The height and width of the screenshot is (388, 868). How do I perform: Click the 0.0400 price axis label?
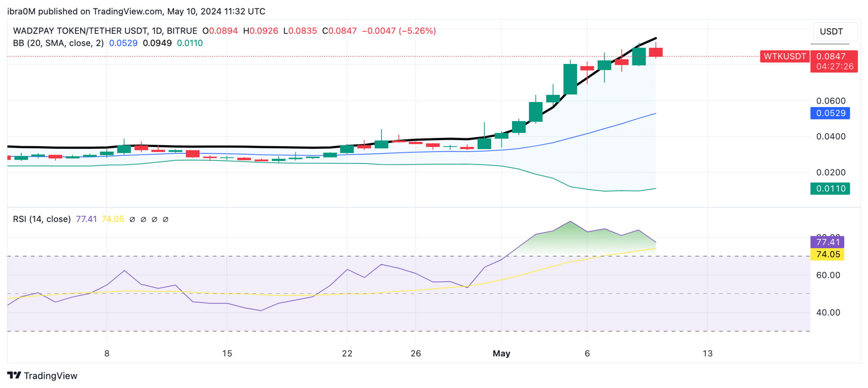(831, 136)
